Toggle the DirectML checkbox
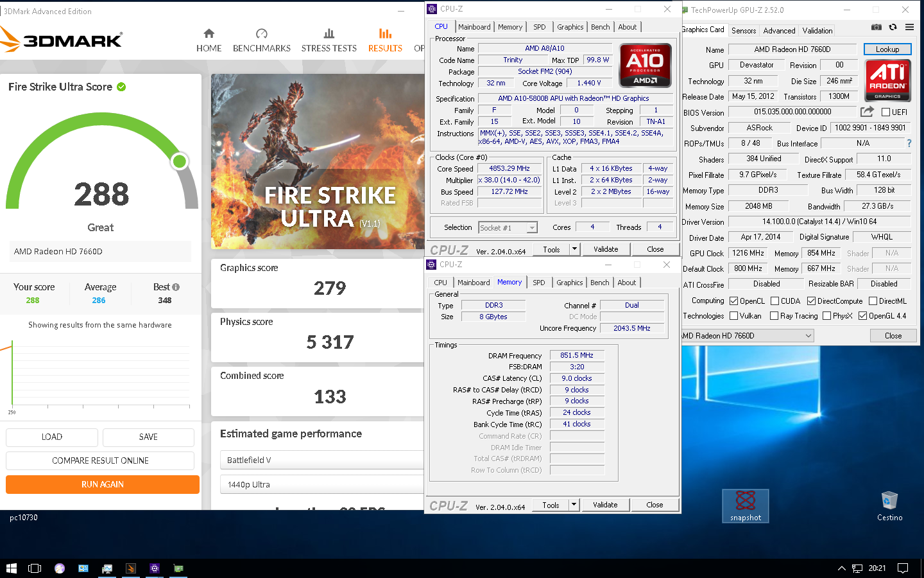 click(873, 301)
